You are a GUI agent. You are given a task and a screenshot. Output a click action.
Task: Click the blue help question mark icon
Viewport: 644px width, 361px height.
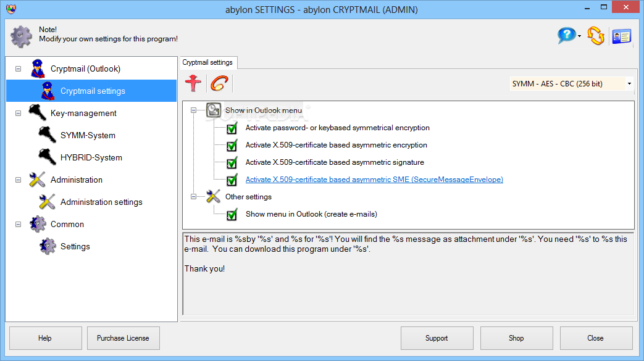pyautogui.click(x=566, y=36)
